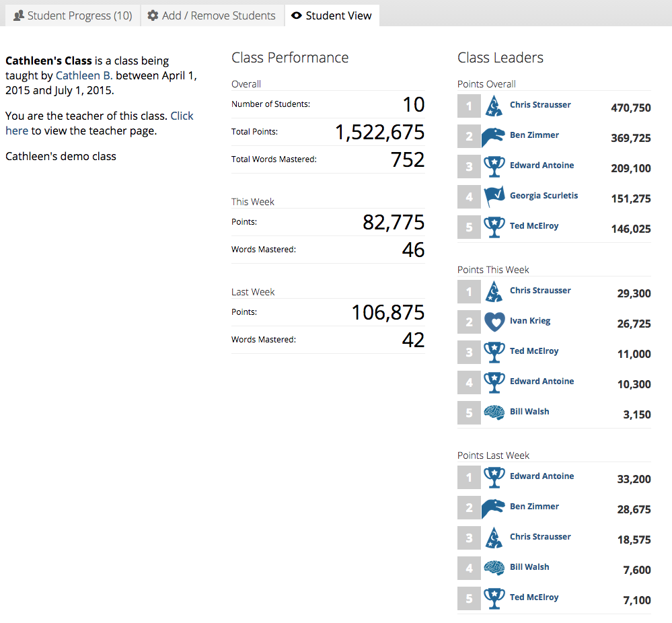Switch to Add / Remove Students tab
The height and width of the screenshot is (623, 672).
pyautogui.click(x=212, y=15)
